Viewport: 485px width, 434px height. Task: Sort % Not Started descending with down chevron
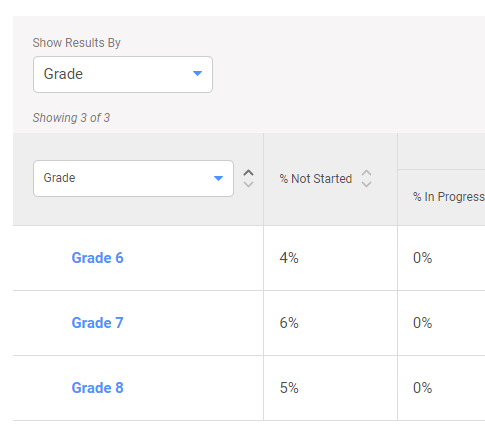point(366,184)
